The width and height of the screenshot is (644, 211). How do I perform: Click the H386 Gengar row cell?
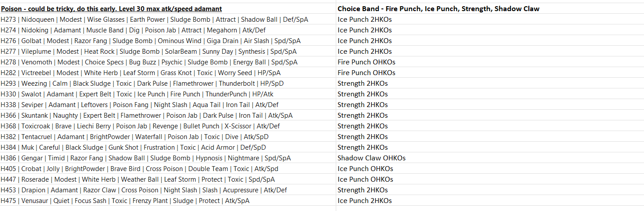coord(146,158)
